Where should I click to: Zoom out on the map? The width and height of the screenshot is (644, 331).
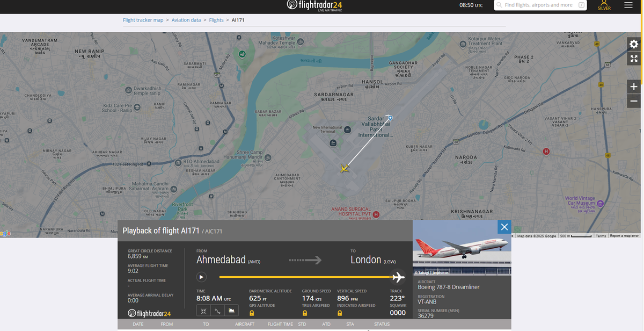634,100
